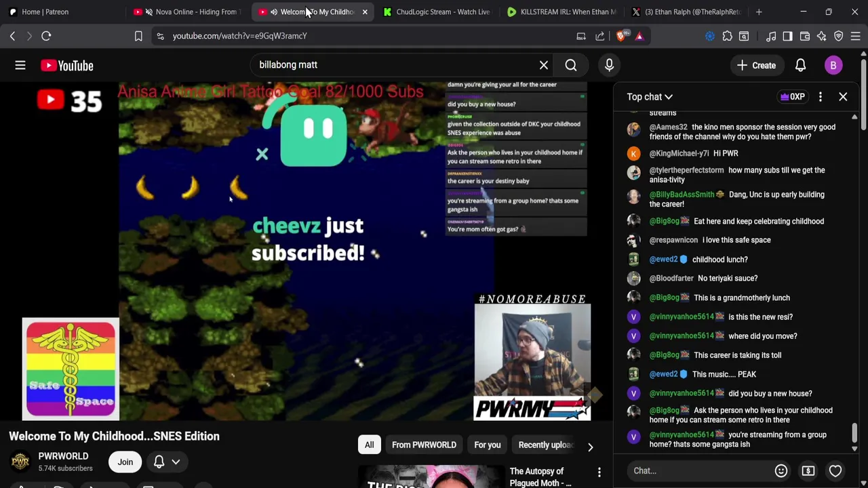Select the 'From PWRWORLD' filter chip
Image resolution: width=868 pixels, height=488 pixels.
point(424,445)
